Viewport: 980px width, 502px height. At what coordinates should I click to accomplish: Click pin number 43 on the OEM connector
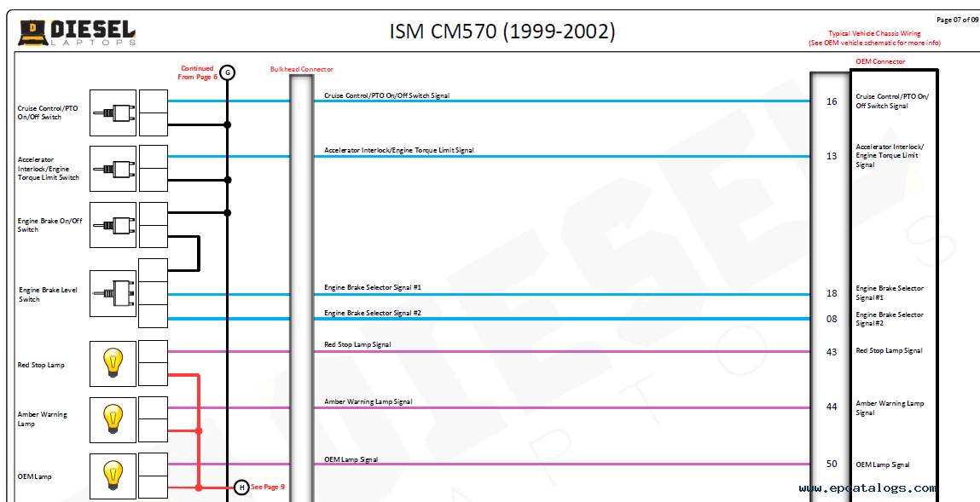tap(832, 352)
